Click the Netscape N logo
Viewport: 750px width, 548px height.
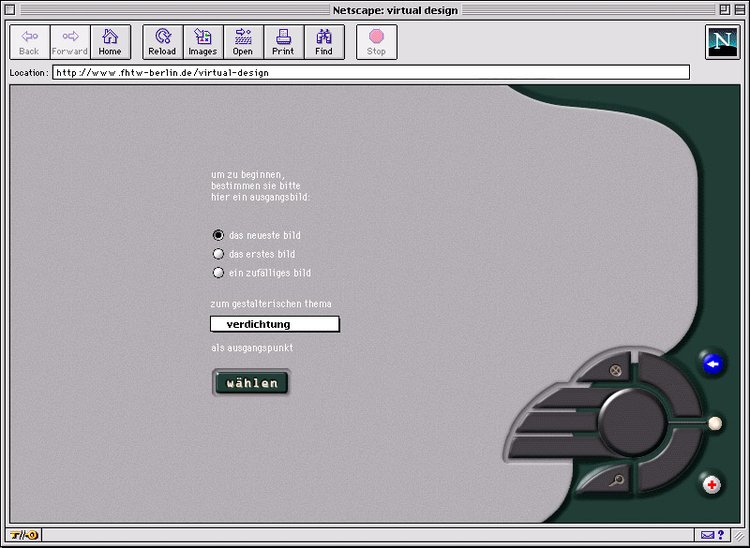point(722,42)
